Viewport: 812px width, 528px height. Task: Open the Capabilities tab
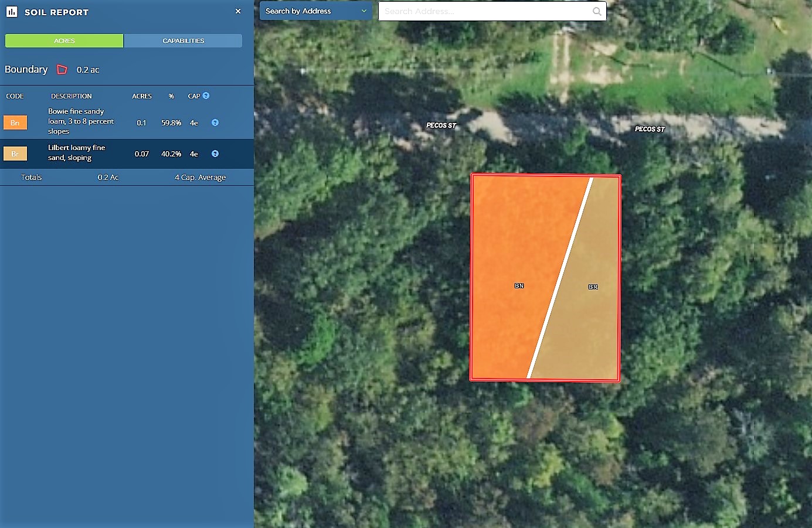point(183,40)
